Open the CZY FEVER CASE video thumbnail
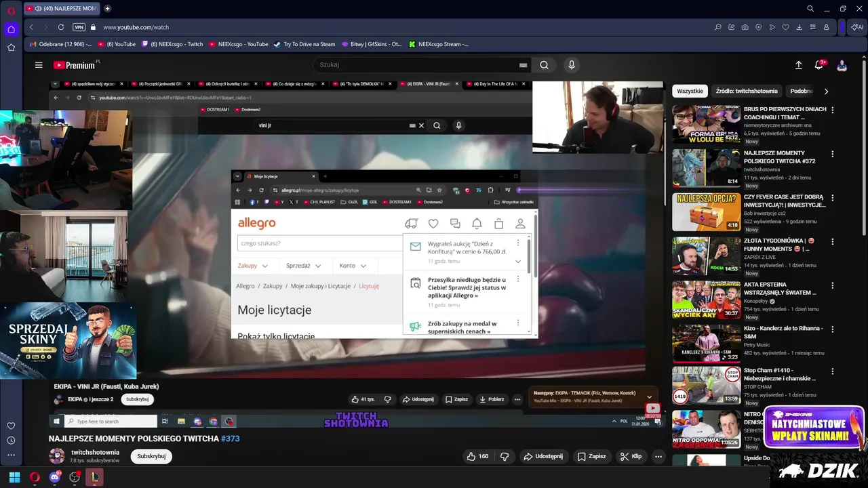The image size is (868, 488). coord(706,211)
